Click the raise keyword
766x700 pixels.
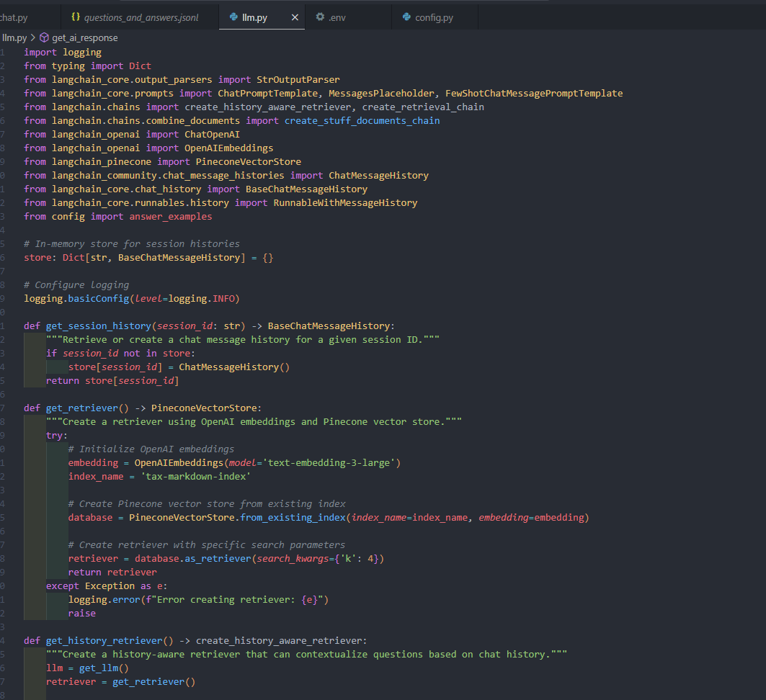(81, 613)
